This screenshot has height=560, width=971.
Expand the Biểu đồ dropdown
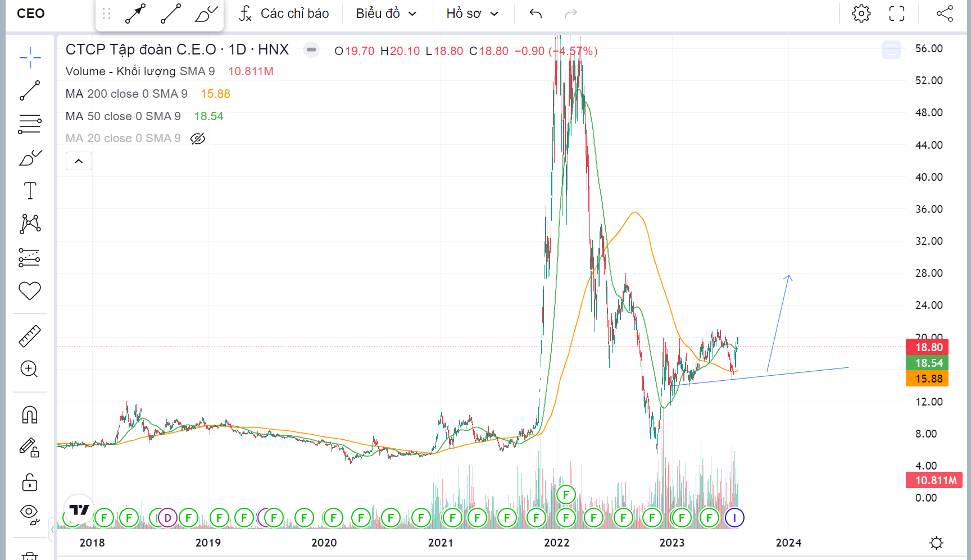tap(387, 13)
